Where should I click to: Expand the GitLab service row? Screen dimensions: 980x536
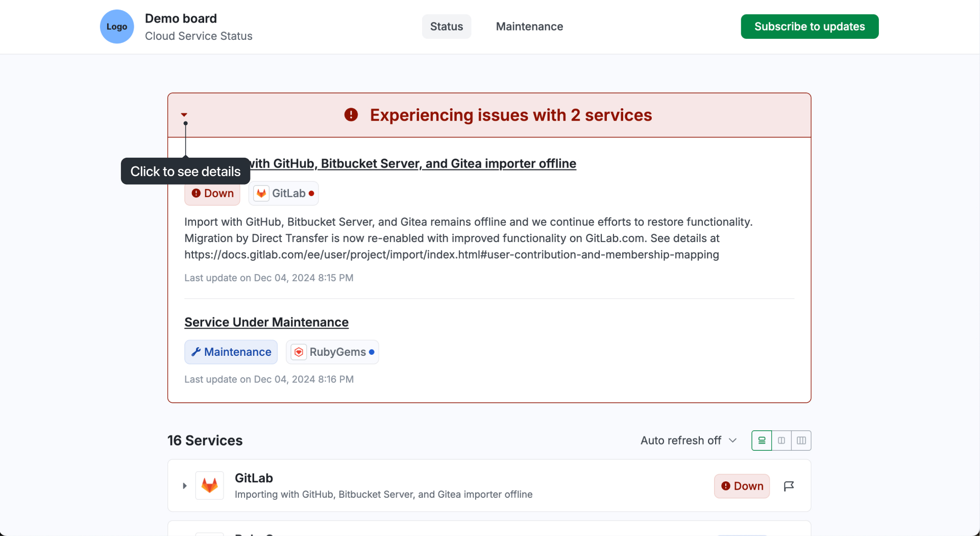[x=184, y=486]
